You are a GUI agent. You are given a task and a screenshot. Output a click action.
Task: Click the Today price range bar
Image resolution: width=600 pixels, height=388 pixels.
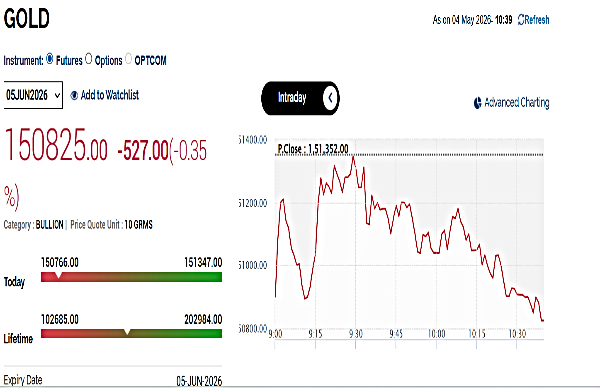(x=131, y=277)
